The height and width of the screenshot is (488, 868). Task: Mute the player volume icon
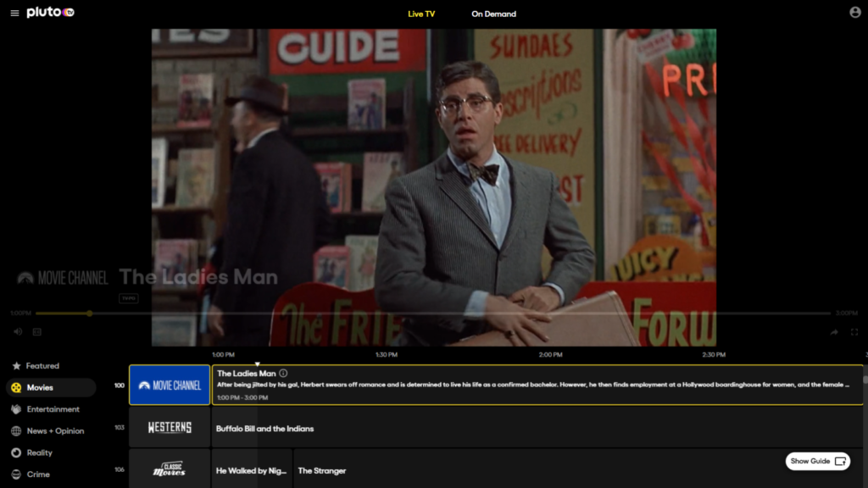pos(18,332)
